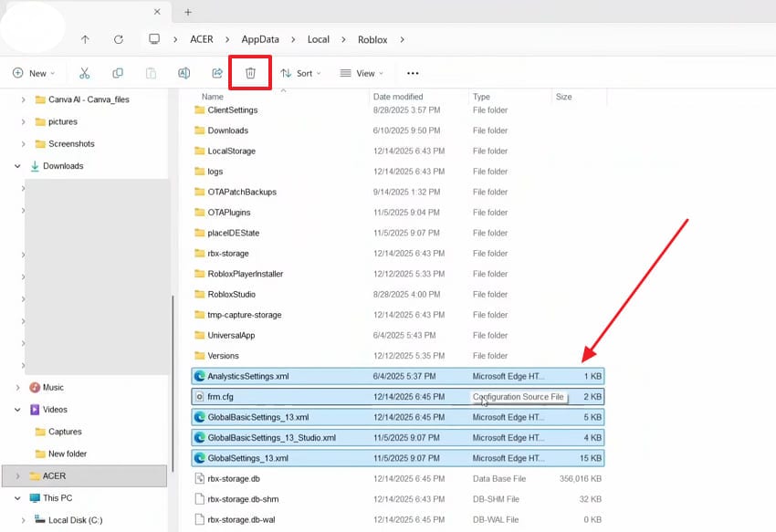This screenshot has height=532, width=776.
Task: Select GlobalBasicSettings_13.xml file
Action: tap(397, 417)
